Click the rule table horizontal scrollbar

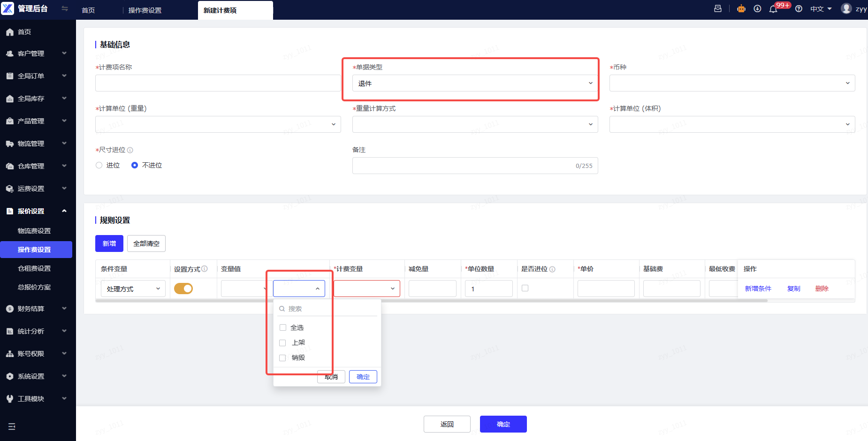point(432,301)
